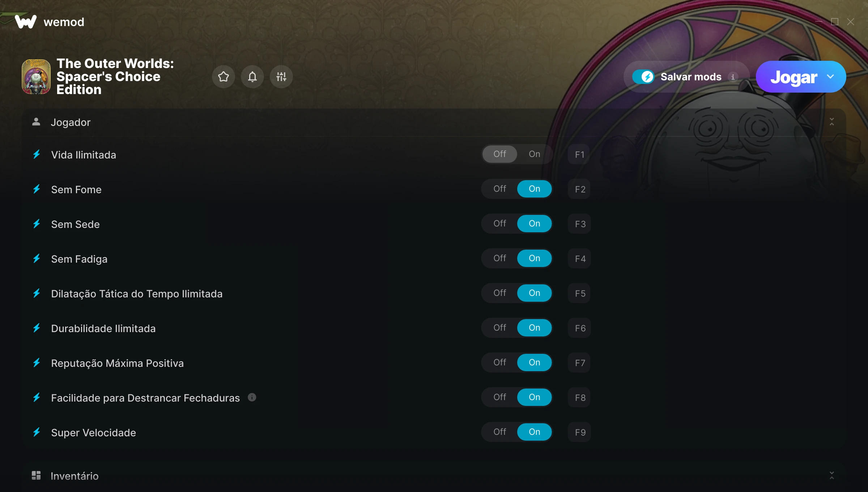The width and height of the screenshot is (868, 492).
Task: Turn off Sem Fome
Action: [500, 189]
